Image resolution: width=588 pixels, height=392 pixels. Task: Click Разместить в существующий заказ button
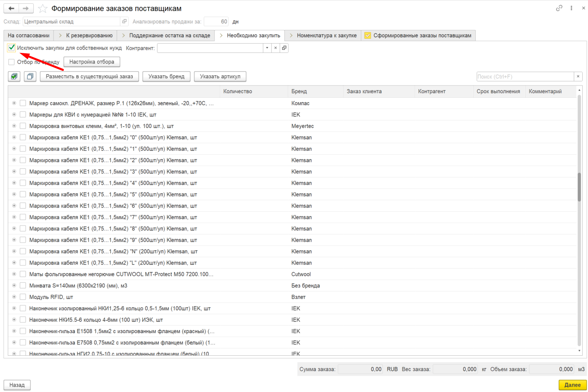click(x=90, y=77)
